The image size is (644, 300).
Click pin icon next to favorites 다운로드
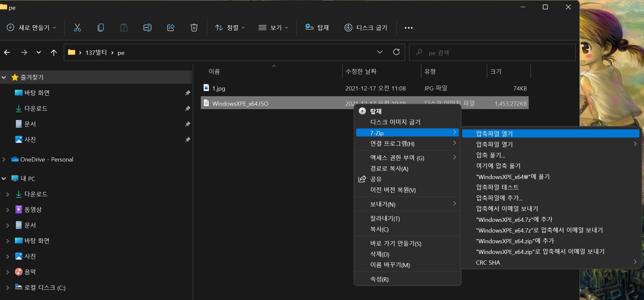click(188, 109)
